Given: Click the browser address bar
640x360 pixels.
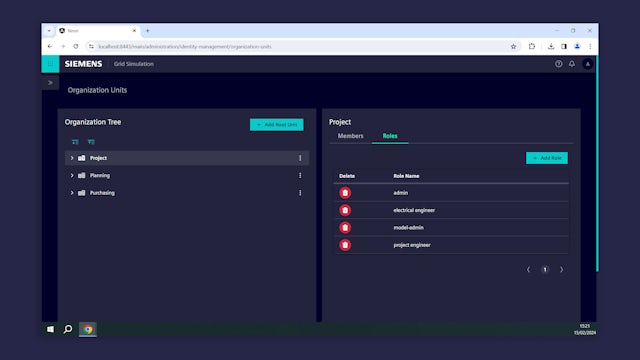Looking at the screenshot, I should pos(302,47).
